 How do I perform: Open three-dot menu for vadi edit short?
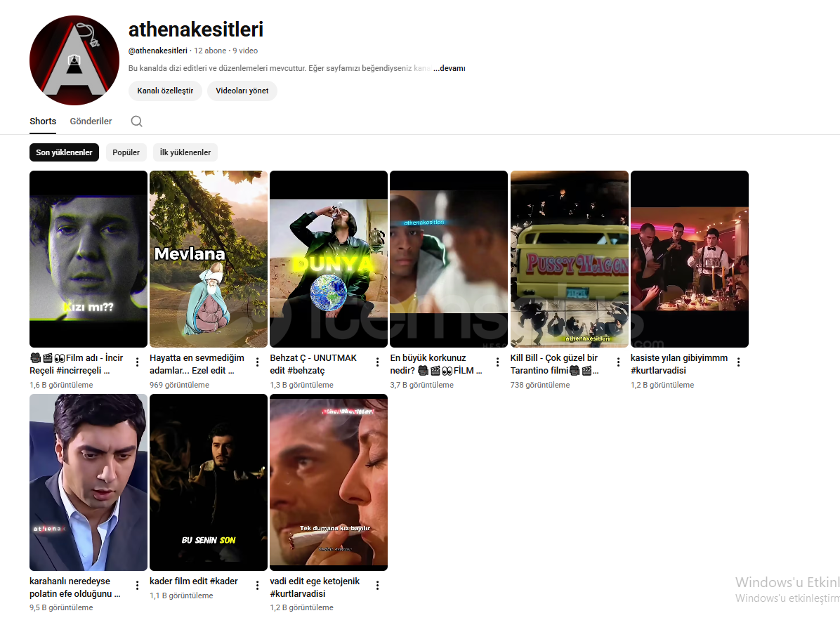(x=377, y=586)
